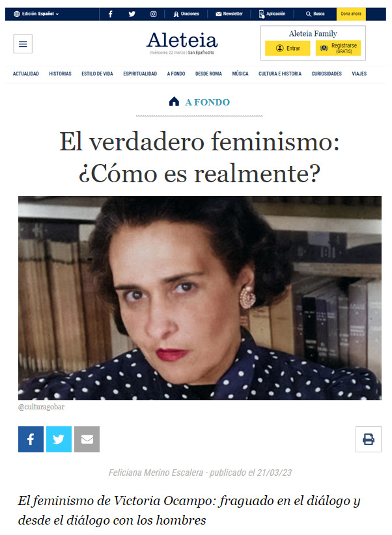Open Aleteia's Facebook page from top bar
This screenshot has height=535, width=392.
(111, 14)
